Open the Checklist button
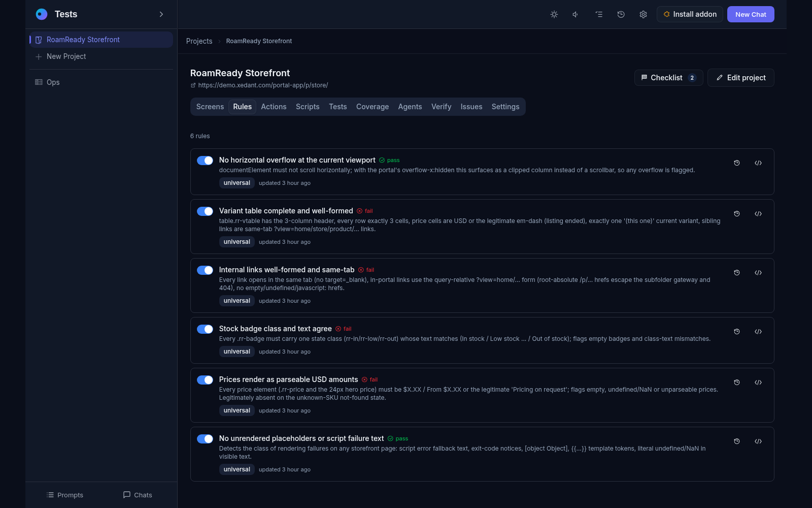 point(668,78)
